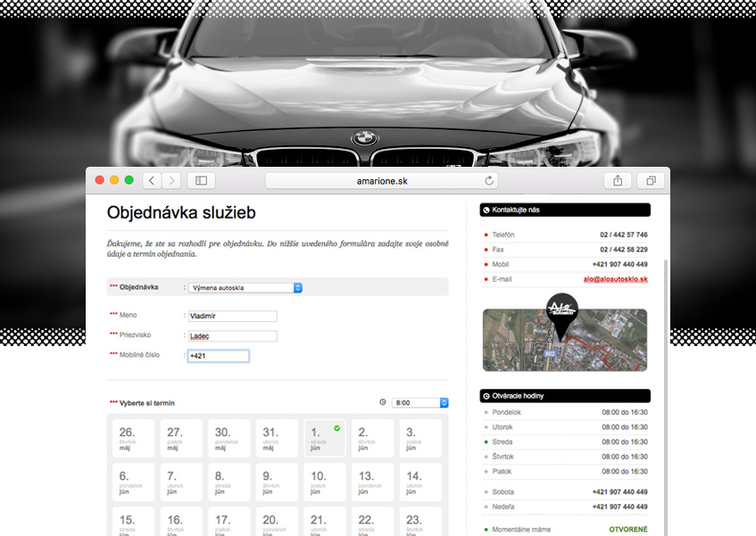This screenshot has width=756, height=536.
Task: Show the Safari sidebar
Action: [201, 180]
